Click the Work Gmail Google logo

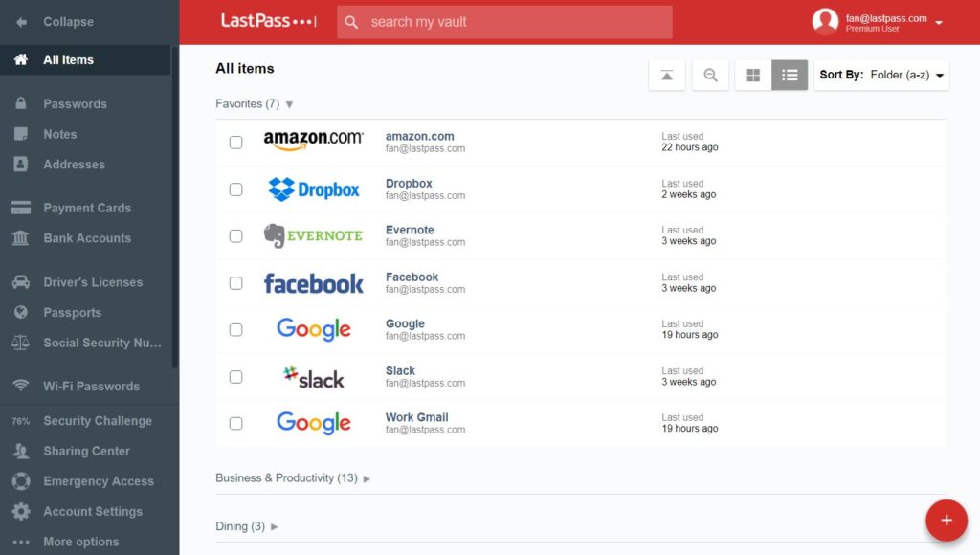click(313, 423)
